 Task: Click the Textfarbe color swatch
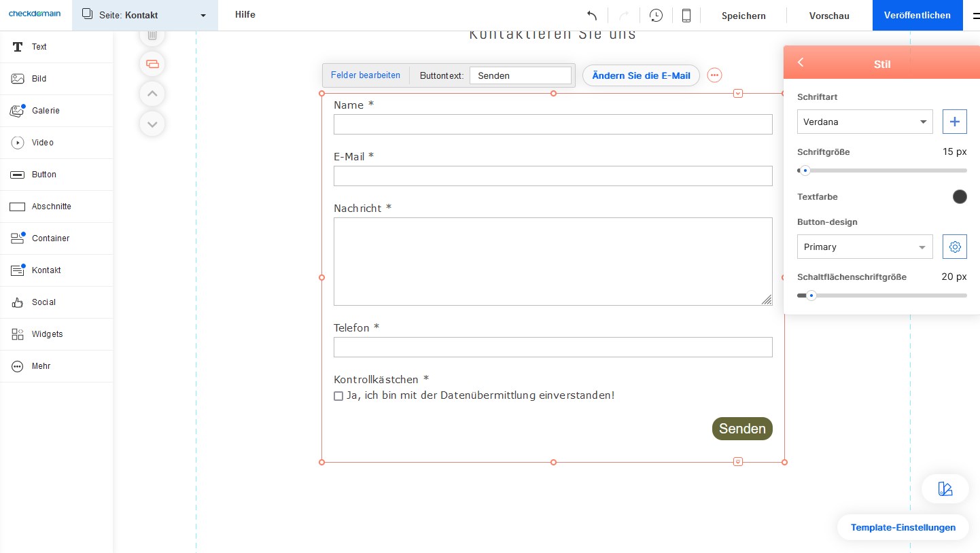point(960,197)
